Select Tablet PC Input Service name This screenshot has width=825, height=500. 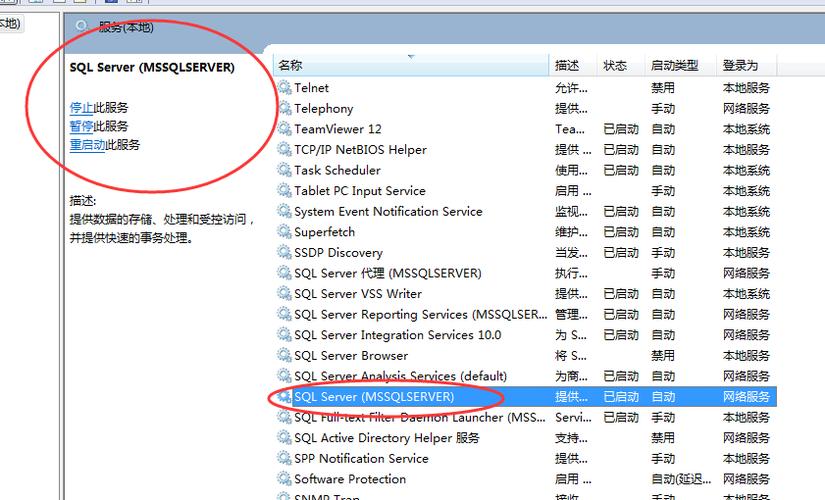coord(360,191)
